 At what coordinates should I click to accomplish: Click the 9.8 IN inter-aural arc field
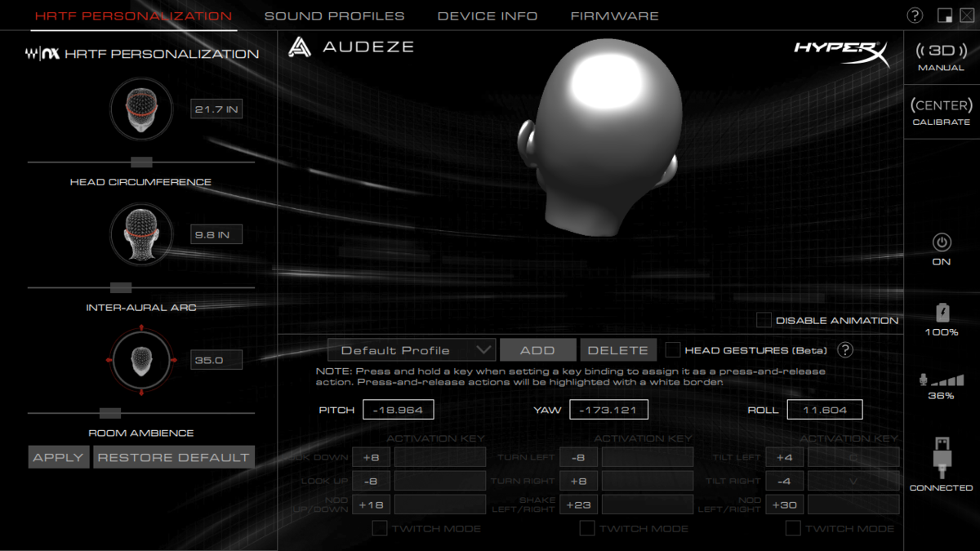(x=216, y=235)
